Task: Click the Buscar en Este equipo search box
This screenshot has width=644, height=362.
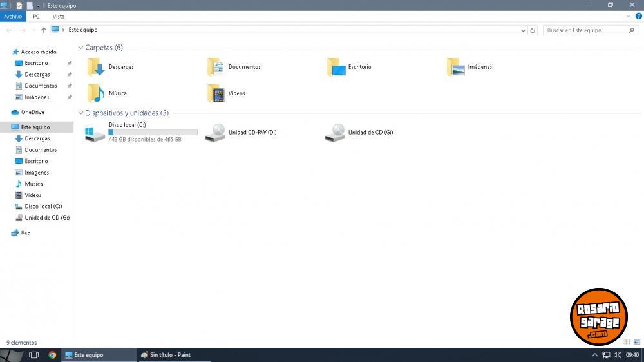Action: (586, 30)
